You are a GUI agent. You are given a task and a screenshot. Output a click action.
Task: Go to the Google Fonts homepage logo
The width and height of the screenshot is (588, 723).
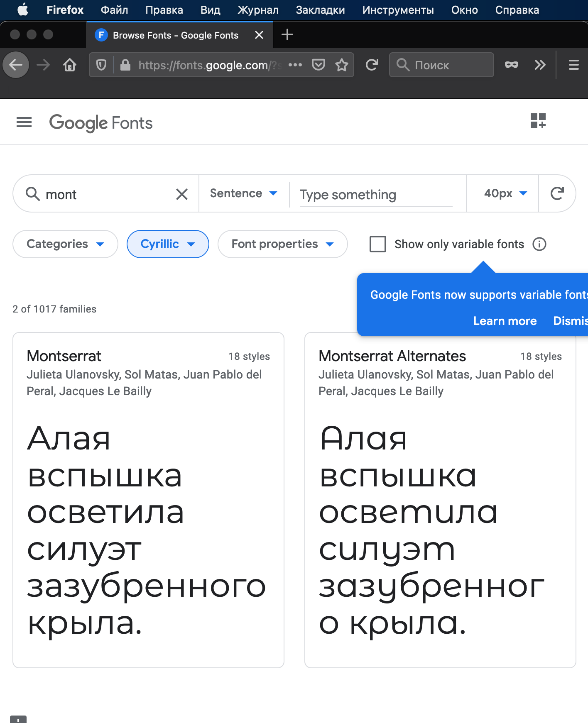(101, 123)
